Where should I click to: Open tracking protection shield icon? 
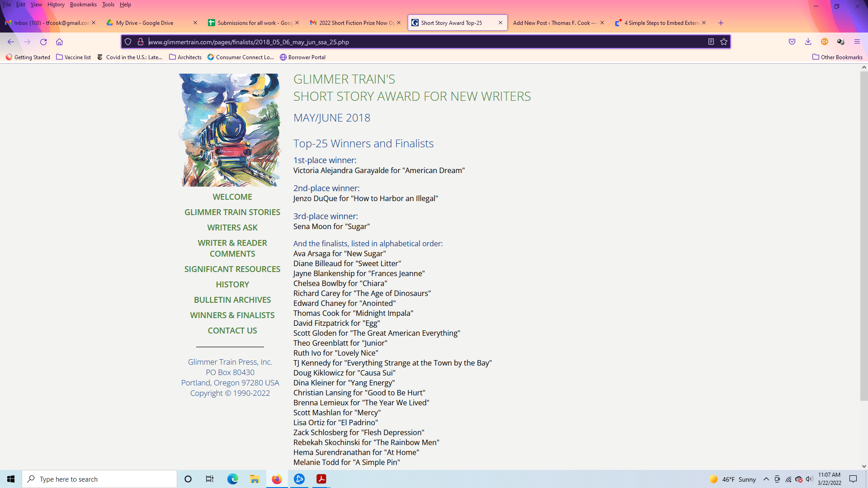coord(128,42)
